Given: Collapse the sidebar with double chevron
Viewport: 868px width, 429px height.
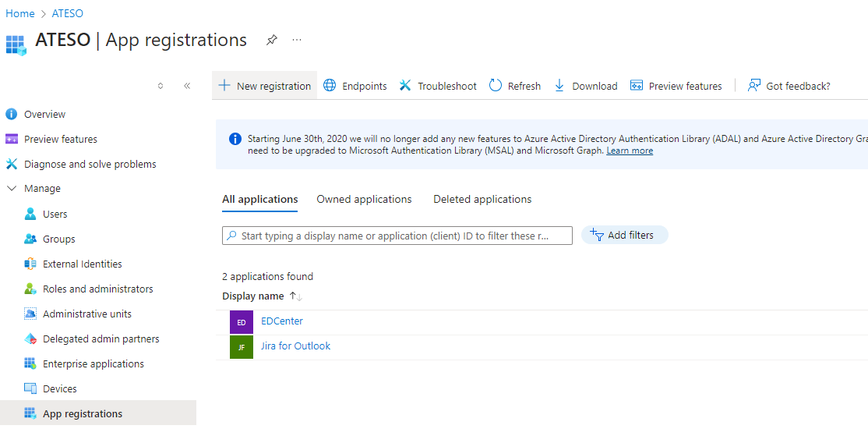Looking at the screenshot, I should coord(187,86).
